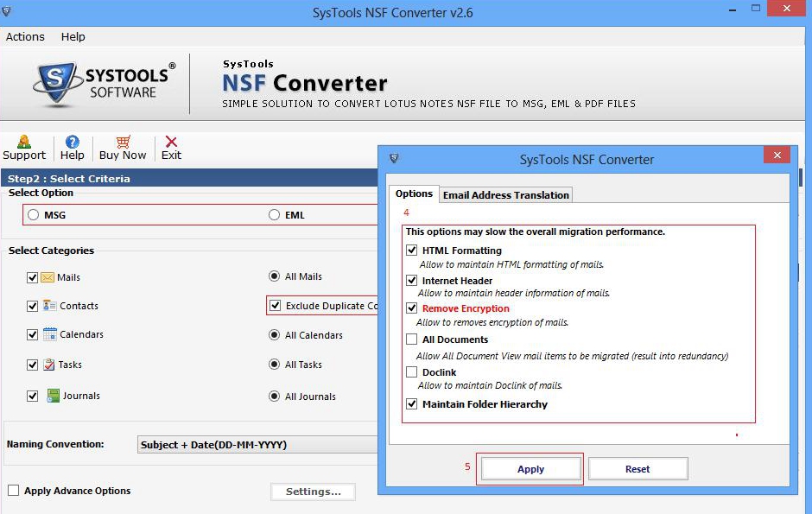
Task: Select the EML radio option
Action: coord(274,215)
